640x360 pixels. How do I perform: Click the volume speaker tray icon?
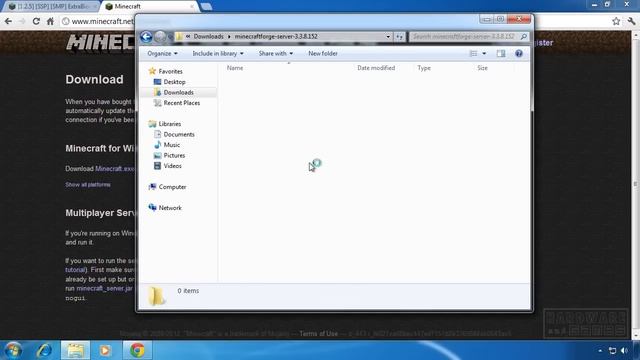624,351
